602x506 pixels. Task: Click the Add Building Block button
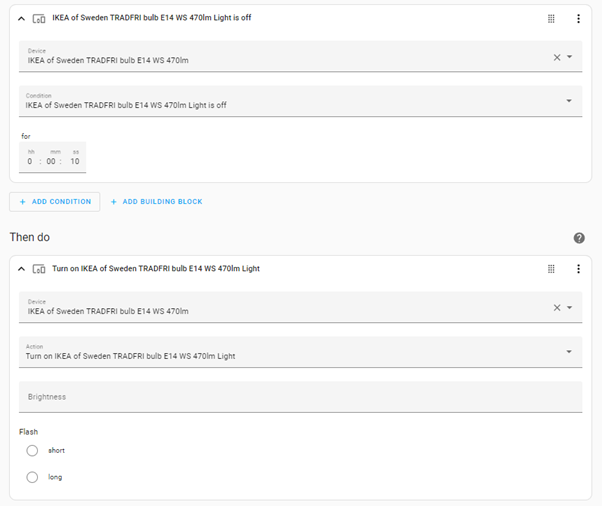coord(156,202)
